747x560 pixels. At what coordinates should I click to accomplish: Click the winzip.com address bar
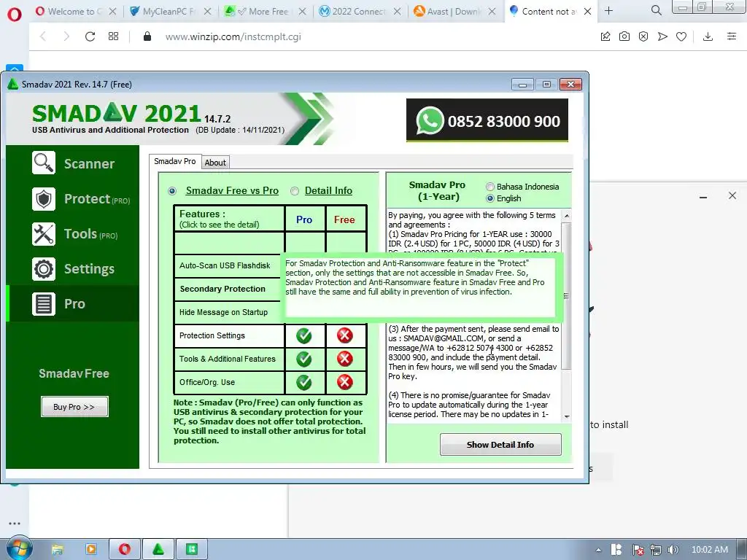(x=233, y=36)
